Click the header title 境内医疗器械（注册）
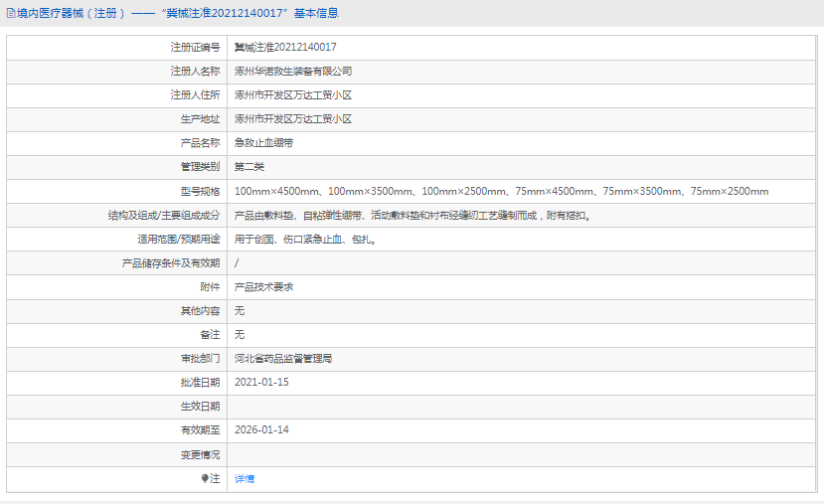The width and height of the screenshot is (824, 504). pos(71,13)
